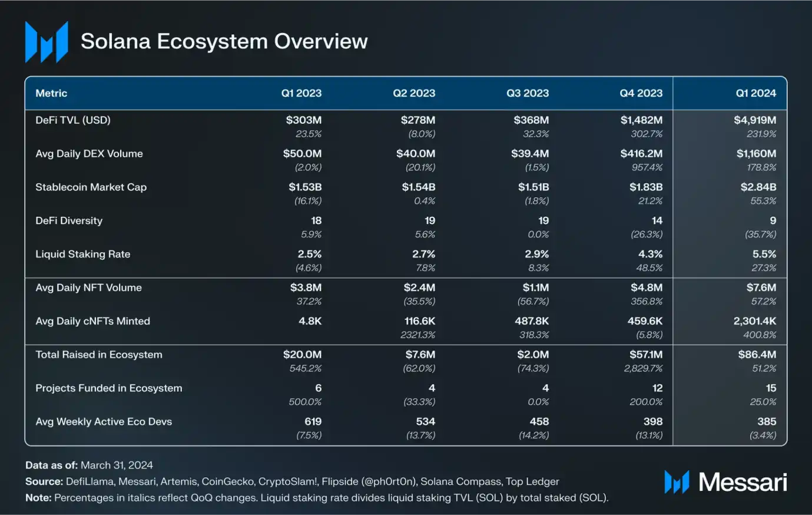The height and width of the screenshot is (515, 812).
Task: Click the Source attribution line in footer
Action: coord(292,481)
